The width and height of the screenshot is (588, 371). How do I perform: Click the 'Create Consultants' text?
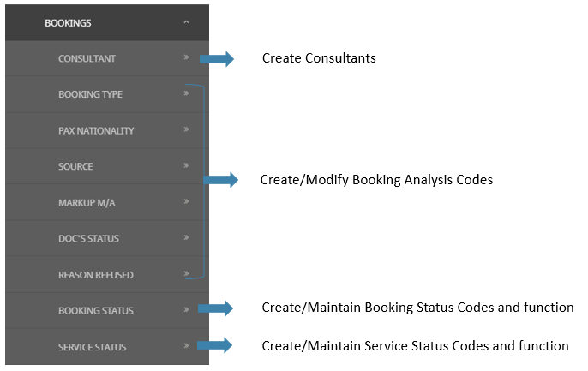click(319, 58)
